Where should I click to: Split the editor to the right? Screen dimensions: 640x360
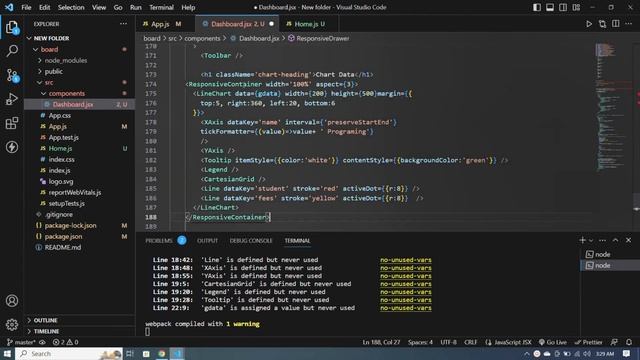point(616,24)
